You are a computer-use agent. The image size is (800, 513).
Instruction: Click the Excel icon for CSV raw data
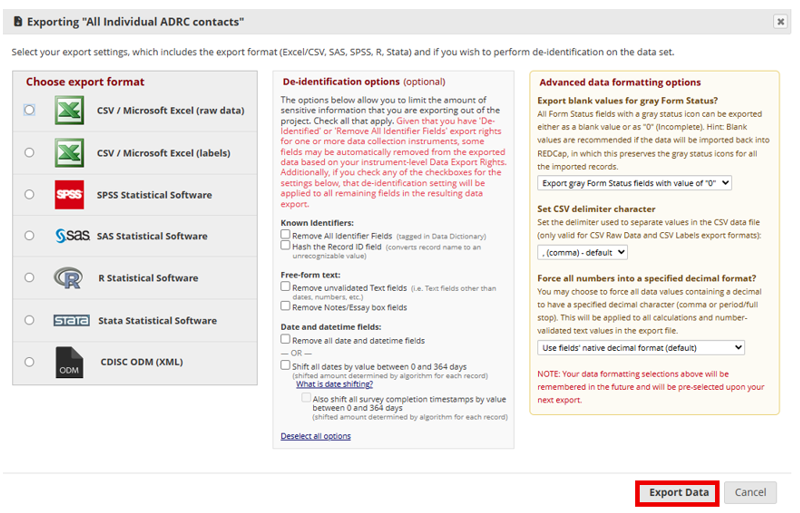coord(69,110)
